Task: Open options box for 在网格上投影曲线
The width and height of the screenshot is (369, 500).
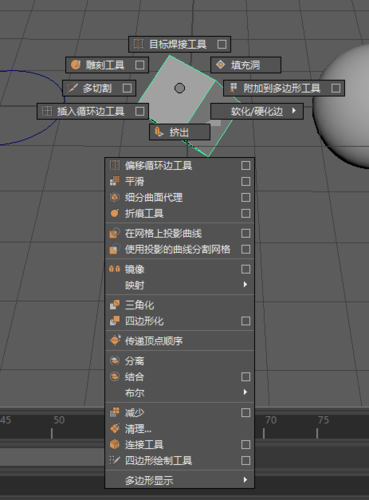Action: pos(245,233)
